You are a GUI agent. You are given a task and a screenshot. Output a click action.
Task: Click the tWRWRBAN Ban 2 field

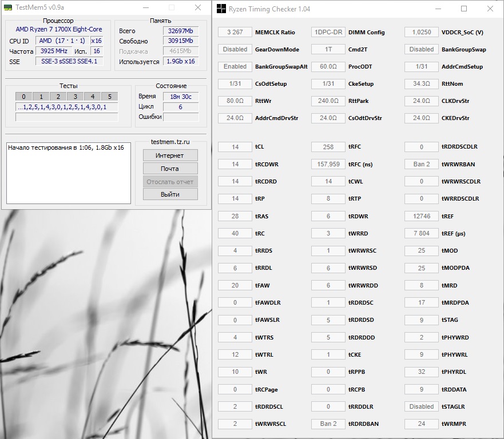422,165
